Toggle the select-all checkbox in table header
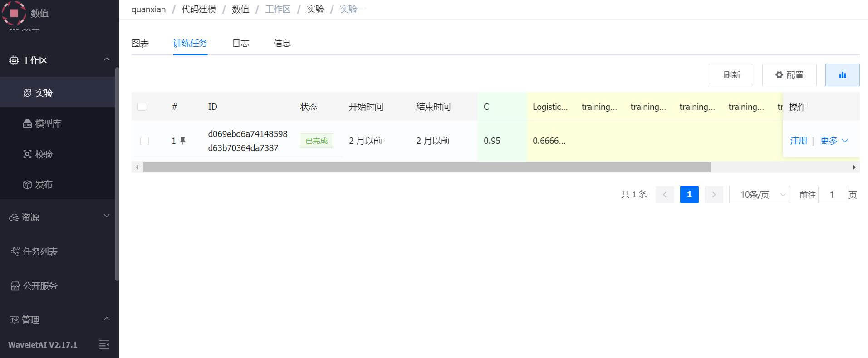Image resolution: width=868 pixels, height=358 pixels. tap(142, 107)
